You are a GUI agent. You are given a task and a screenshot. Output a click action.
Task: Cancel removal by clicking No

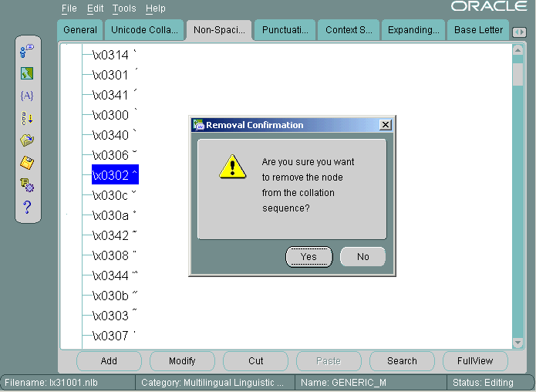362,257
